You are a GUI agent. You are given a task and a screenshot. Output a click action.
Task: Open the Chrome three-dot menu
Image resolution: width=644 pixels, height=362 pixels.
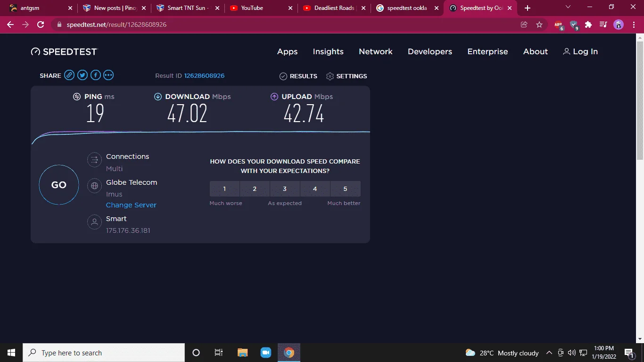[634, 25]
